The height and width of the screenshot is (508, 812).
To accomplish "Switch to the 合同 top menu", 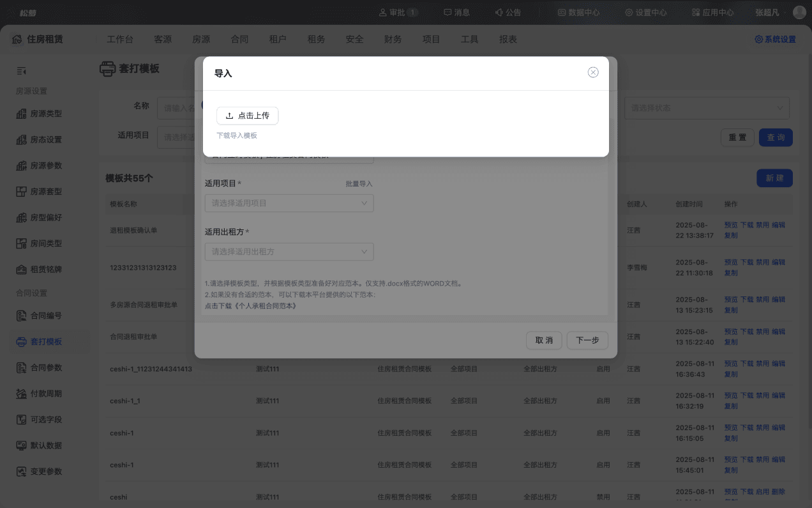I will click(239, 39).
